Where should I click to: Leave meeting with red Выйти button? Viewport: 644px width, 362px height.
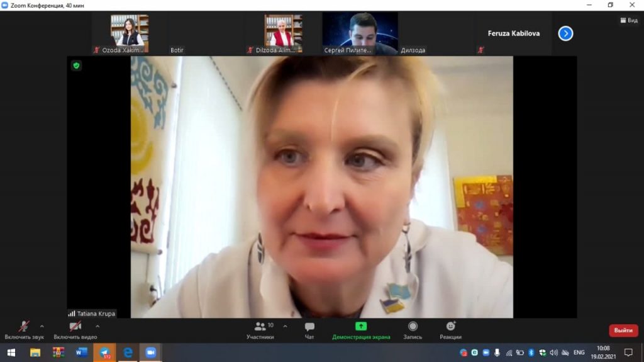623,331
